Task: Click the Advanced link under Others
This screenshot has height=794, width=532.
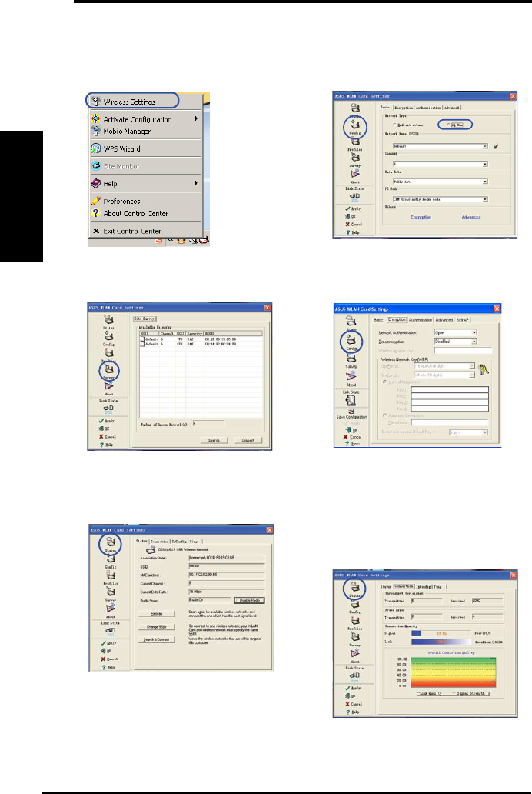Action: click(x=470, y=217)
